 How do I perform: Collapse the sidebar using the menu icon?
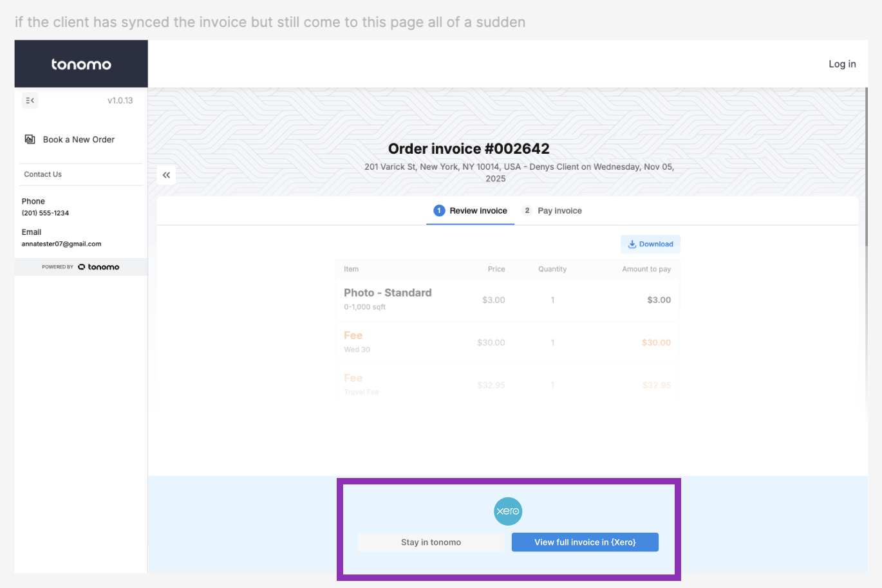[x=30, y=100]
